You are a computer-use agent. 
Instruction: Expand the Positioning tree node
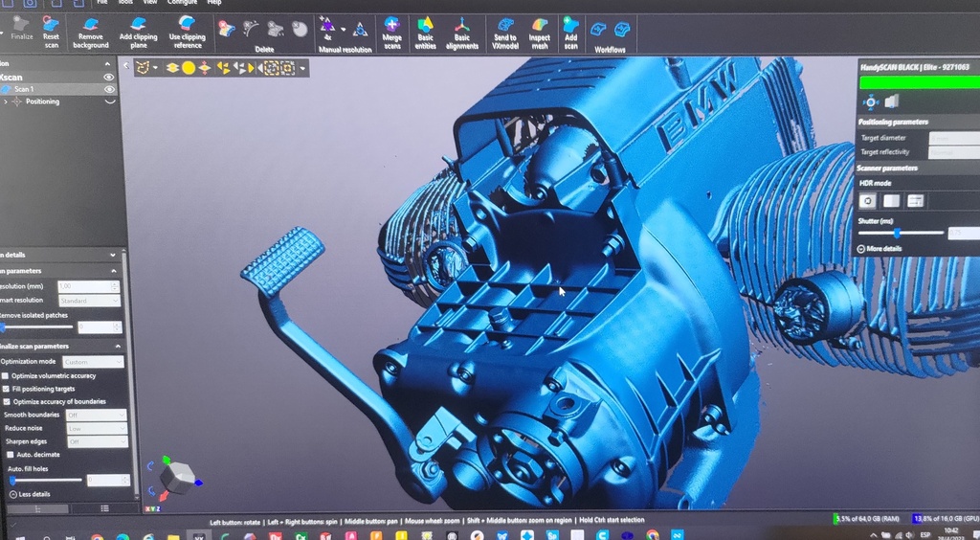coord(6,101)
